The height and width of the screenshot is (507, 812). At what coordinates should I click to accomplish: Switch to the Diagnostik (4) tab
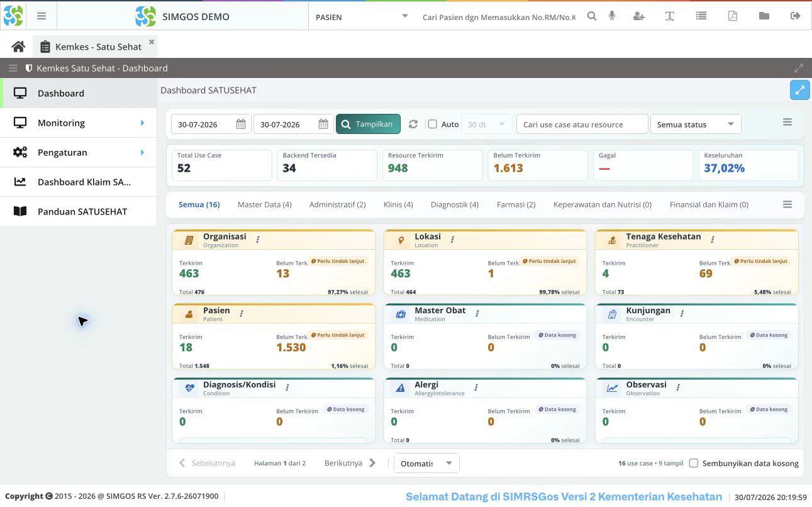[455, 204]
